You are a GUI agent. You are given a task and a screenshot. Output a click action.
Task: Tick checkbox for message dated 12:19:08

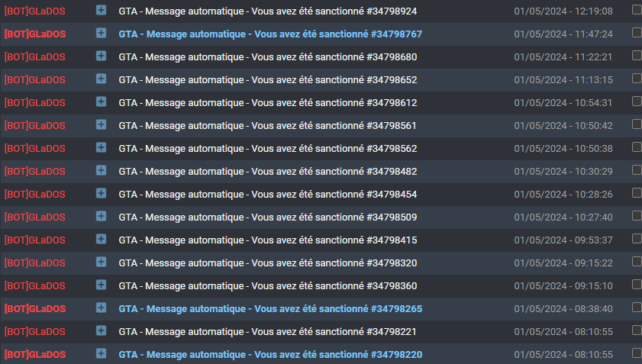tap(637, 9)
